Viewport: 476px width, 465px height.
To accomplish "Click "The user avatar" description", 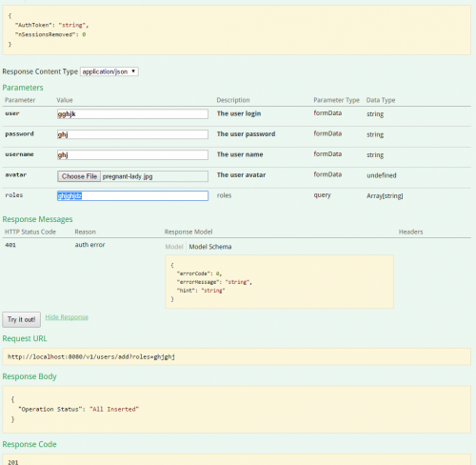I will point(241,175).
